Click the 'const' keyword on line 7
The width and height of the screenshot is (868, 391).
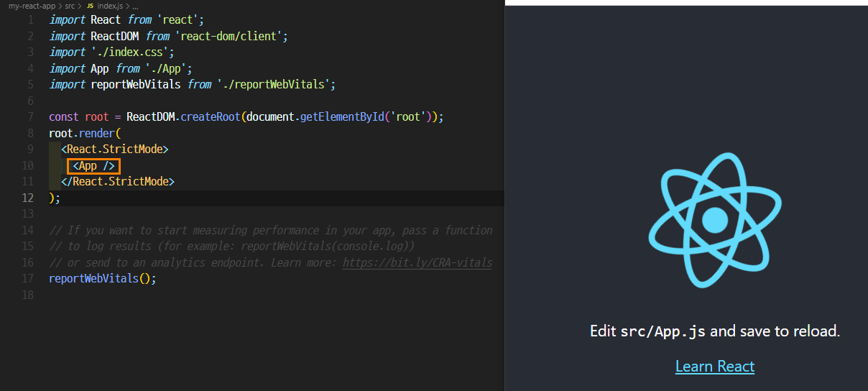click(x=64, y=116)
